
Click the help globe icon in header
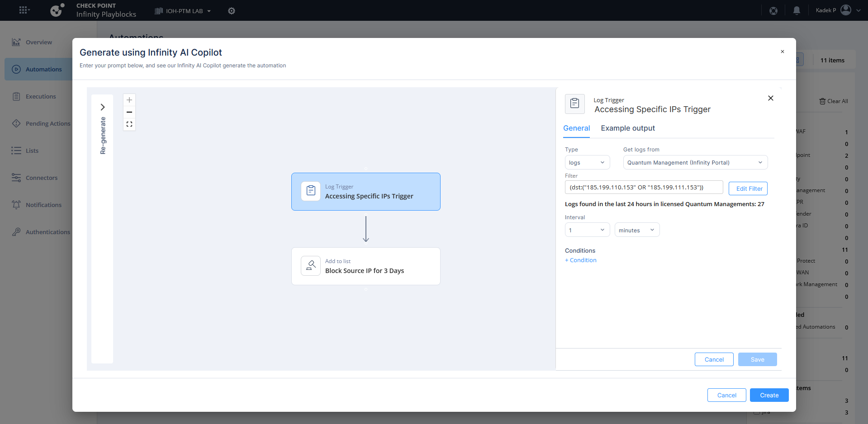click(x=773, y=10)
